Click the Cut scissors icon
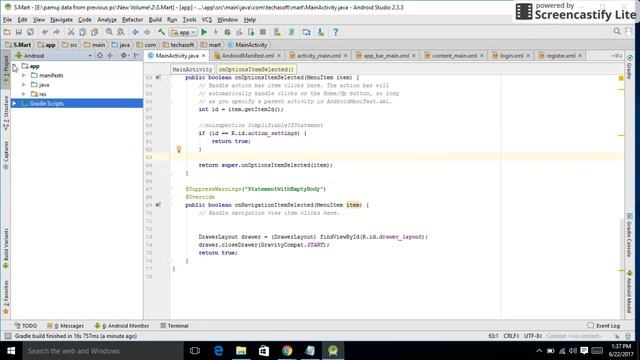The image size is (640, 360). pyautogui.click(x=71, y=32)
